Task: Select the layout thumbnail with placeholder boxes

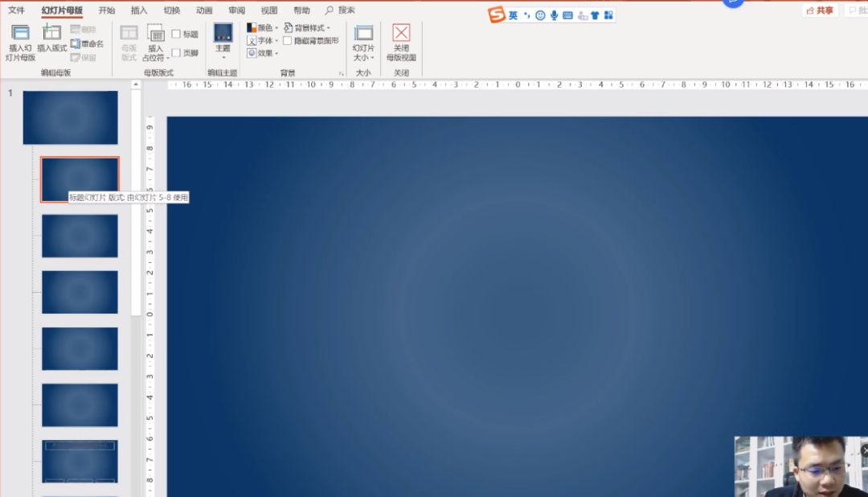Action: [x=80, y=462]
